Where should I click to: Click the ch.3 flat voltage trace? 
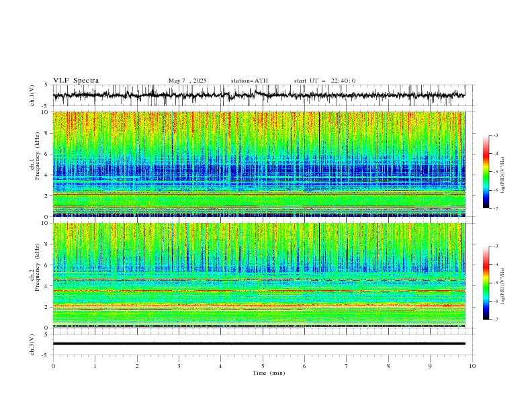(x=259, y=344)
